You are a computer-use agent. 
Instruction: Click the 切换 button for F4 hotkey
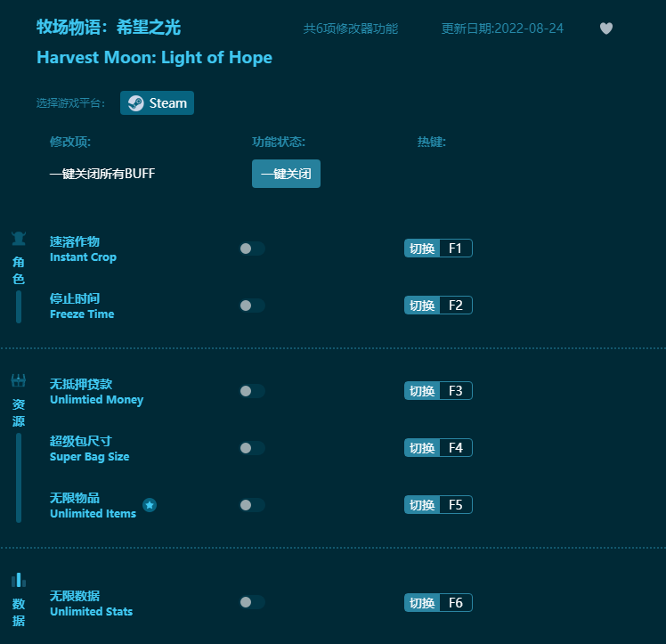422,448
